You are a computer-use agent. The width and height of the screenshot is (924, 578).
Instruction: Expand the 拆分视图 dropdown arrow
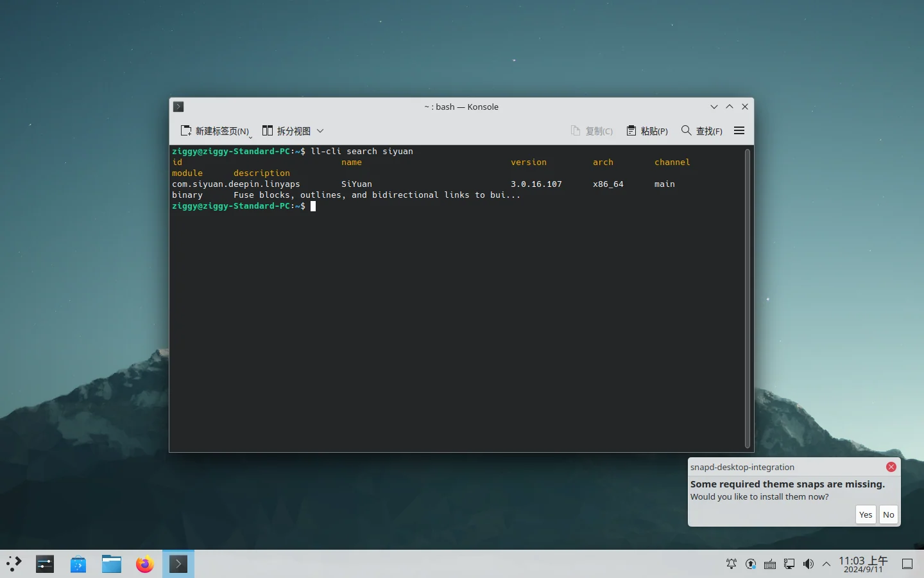320,131
